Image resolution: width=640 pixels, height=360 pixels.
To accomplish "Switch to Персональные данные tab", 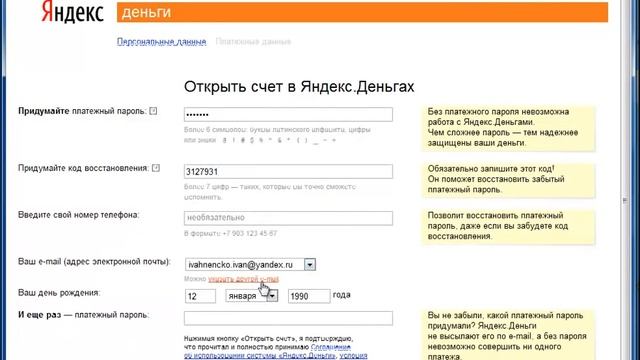I will click(x=161, y=42).
